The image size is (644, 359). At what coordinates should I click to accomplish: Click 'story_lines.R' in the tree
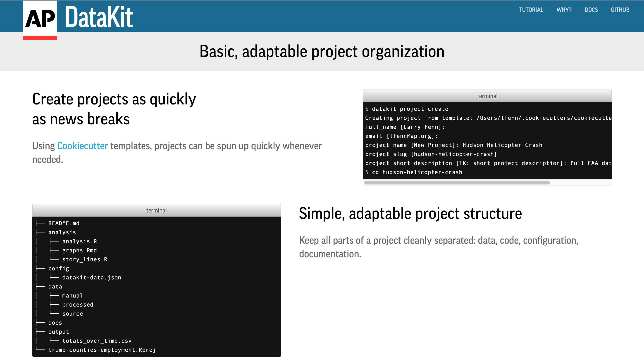(85, 259)
